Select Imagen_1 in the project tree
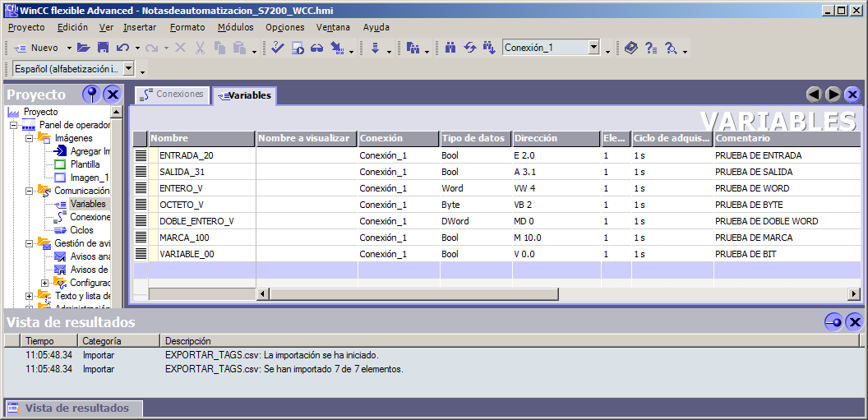The image size is (868, 420). coord(89,178)
